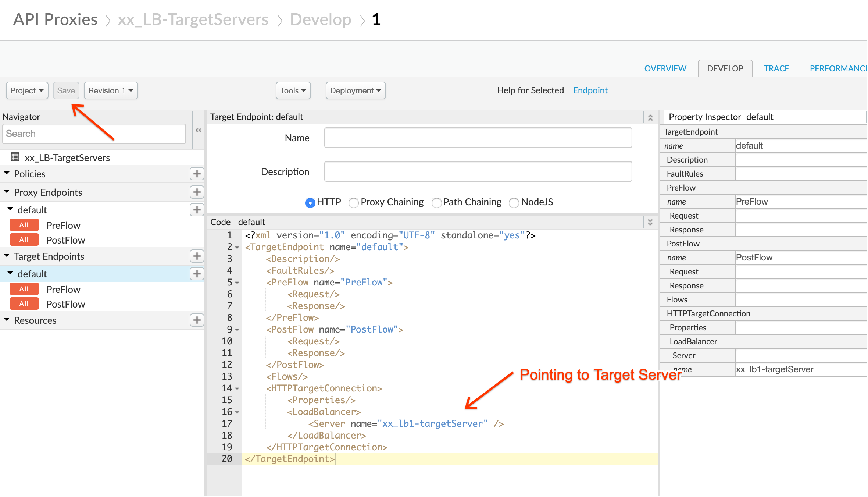The image size is (868, 497).
Task: Click the Navigator Search field
Action: tap(94, 134)
